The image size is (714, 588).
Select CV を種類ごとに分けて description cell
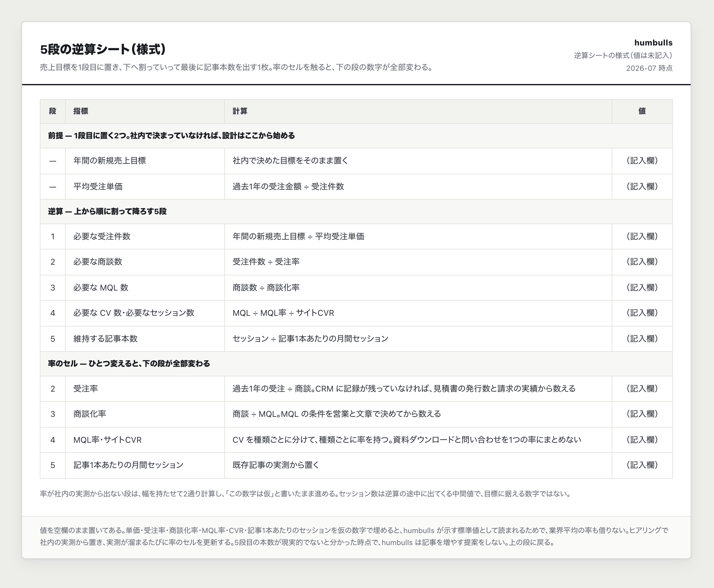(418, 440)
